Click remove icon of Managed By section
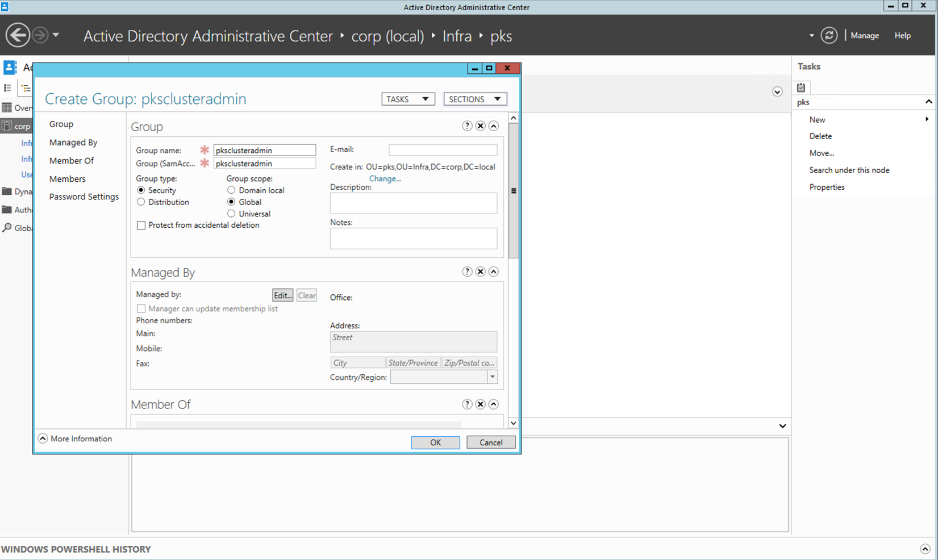938x560 pixels. (x=481, y=271)
